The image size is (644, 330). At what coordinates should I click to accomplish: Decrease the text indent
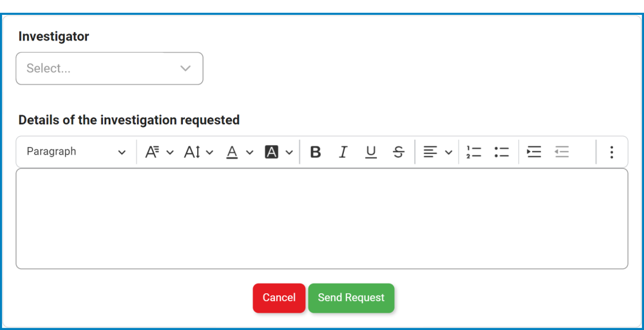(562, 152)
